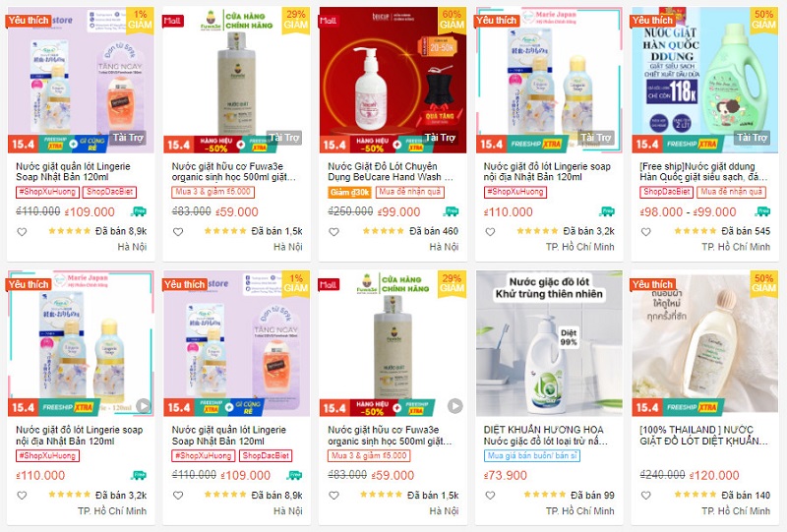Open BeUcare Hand Wash product title
The image size is (787, 532).
coord(390,172)
